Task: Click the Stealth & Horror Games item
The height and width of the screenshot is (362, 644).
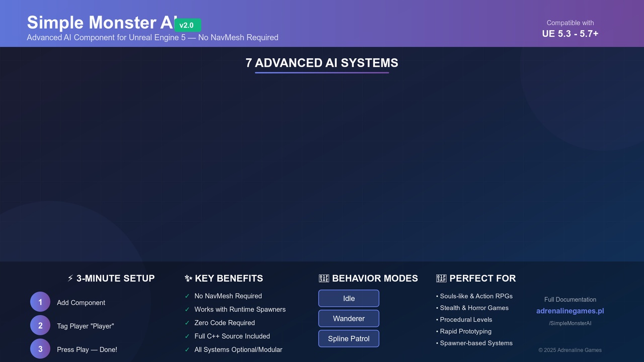Action: coord(472,308)
